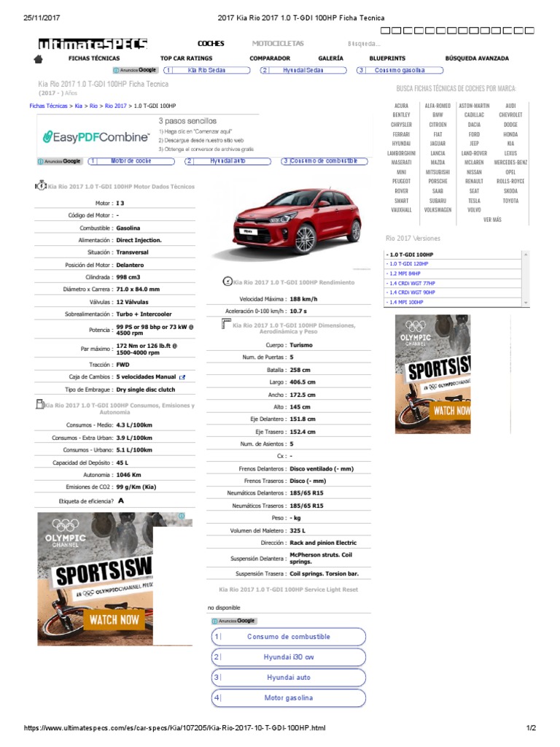Click the 325 L trunk volume value
The image size is (560, 747).
click(x=297, y=531)
